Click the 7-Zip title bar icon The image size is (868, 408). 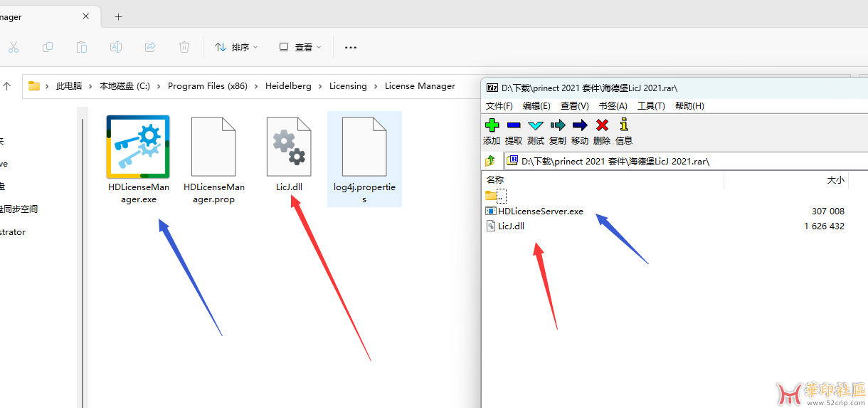tap(492, 88)
